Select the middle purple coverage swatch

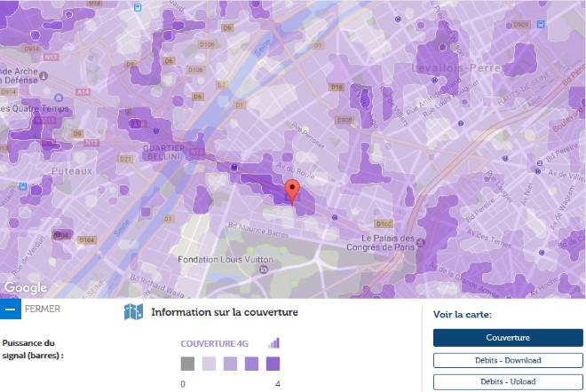(230, 364)
